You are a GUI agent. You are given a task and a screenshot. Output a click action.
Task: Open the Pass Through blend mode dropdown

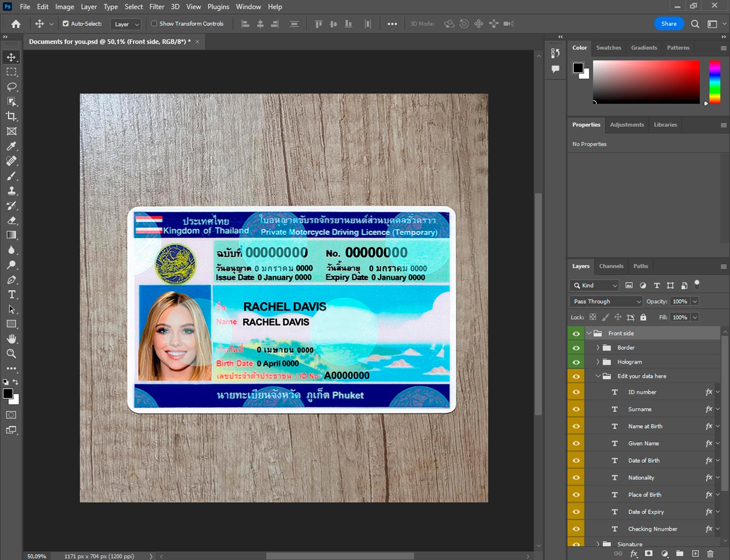point(606,302)
